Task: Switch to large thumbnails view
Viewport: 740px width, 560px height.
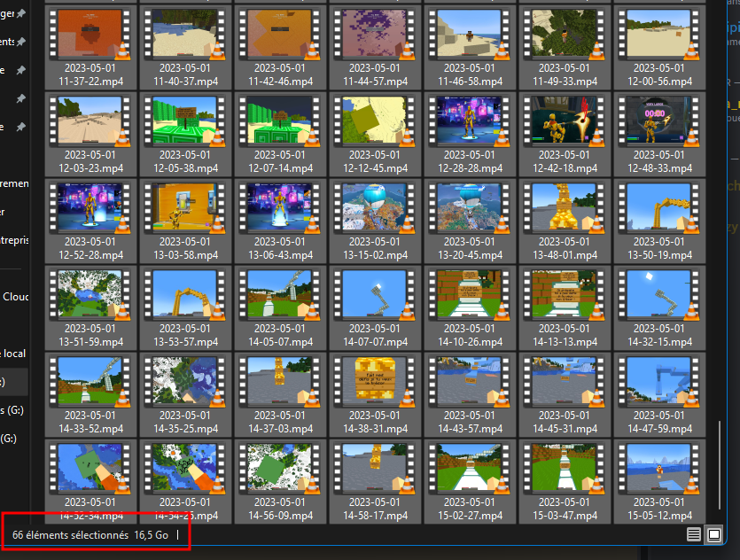Action: point(714,534)
